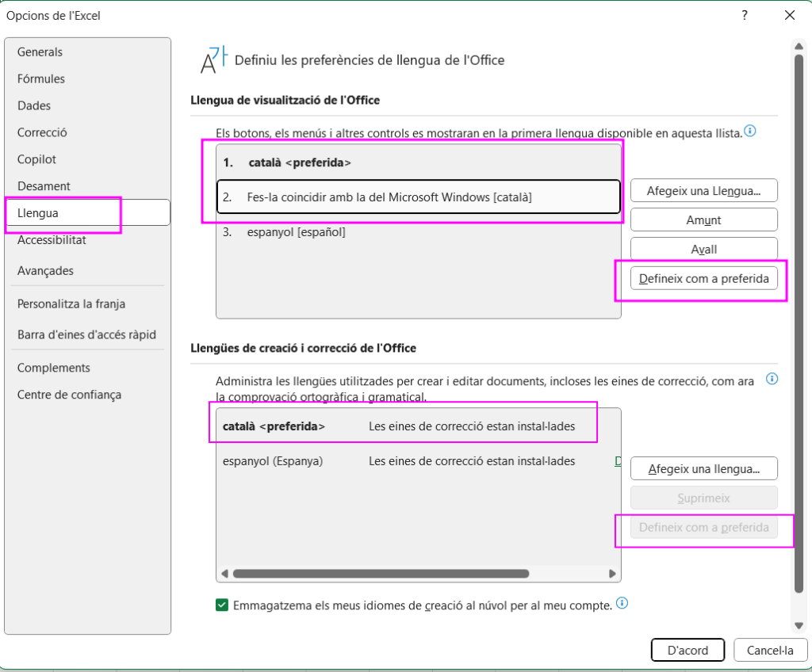The height and width of the screenshot is (672, 812).
Task: Toggle Emmagatzema els meus idiomes checkbox
Action: (x=222, y=605)
